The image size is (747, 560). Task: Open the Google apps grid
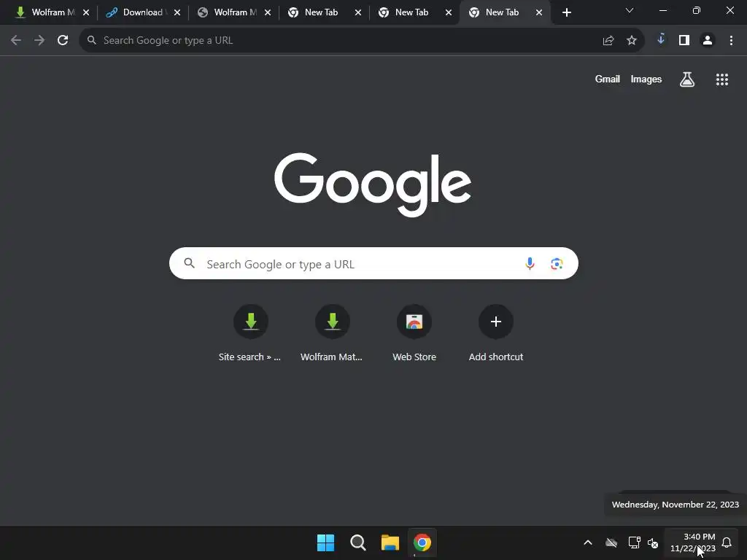[x=722, y=79]
